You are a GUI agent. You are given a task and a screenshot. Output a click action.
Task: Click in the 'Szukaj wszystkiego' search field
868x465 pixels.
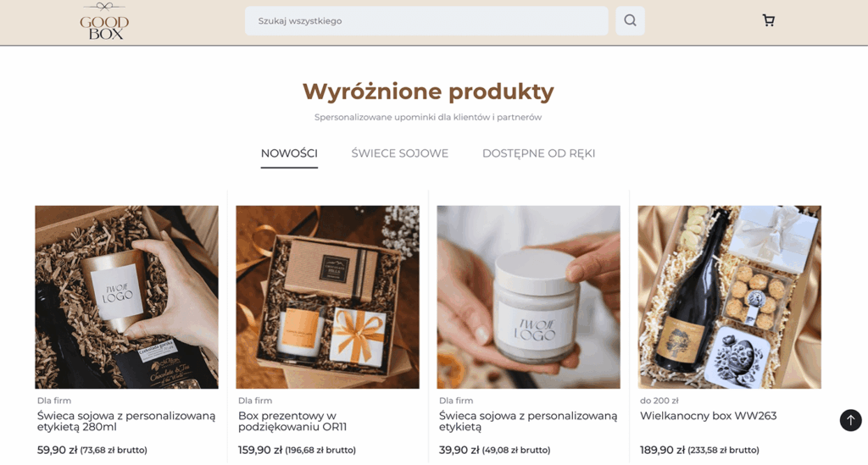click(x=426, y=21)
